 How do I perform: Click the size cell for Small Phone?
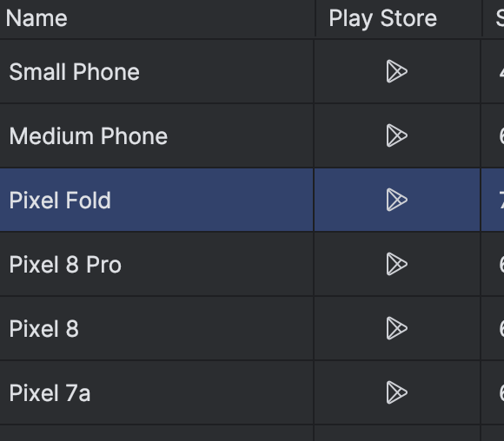click(x=493, y=71)
